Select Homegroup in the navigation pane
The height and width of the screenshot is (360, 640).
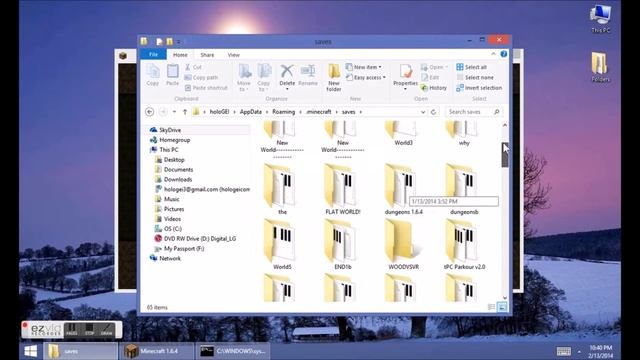point(170,140)
